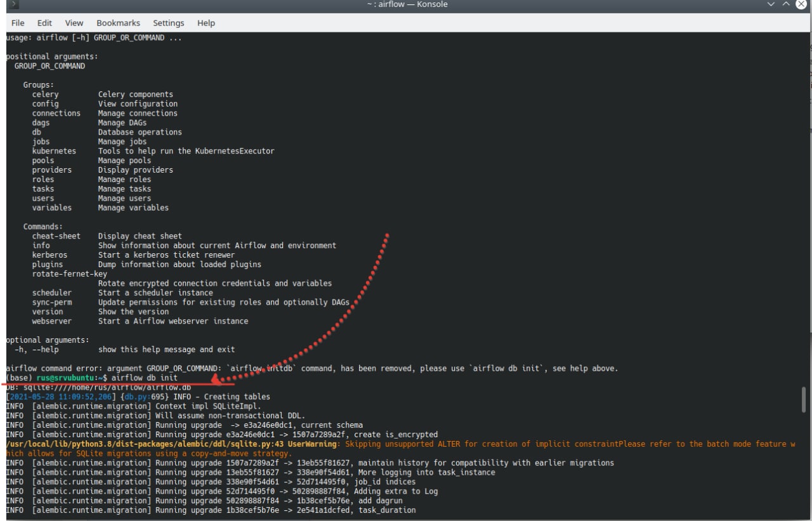Click the 'positional arguments:' heading
812x521 pixels.
pos(52,56)
